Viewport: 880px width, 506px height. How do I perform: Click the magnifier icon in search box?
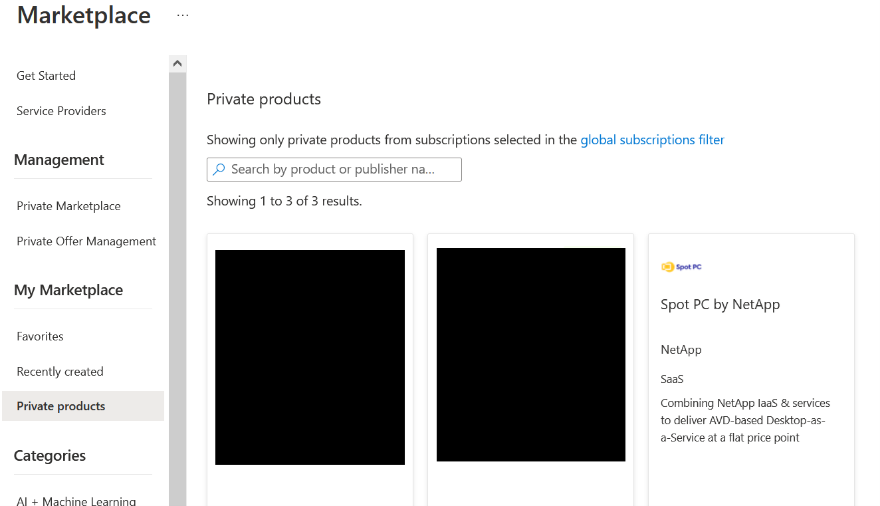[x=219, y=170]
